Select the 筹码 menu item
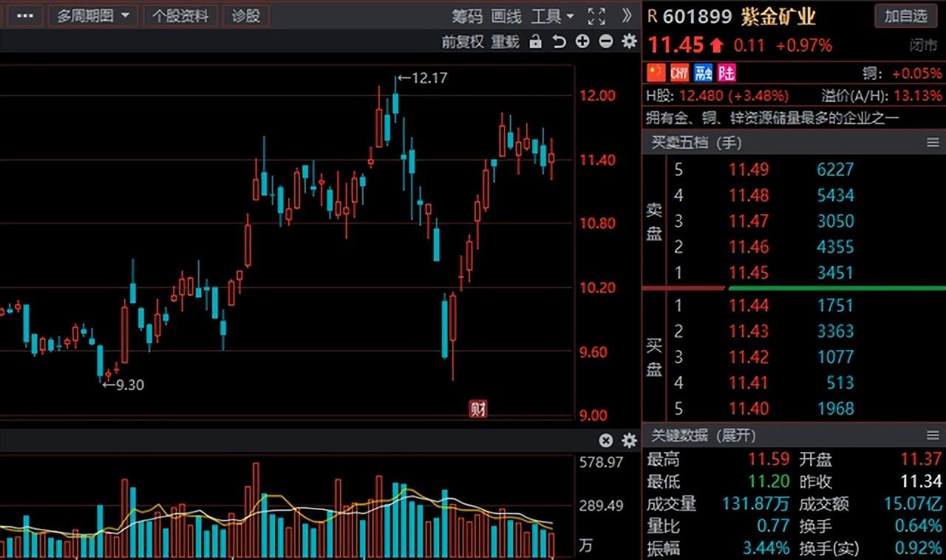This screenshot has width=946, height=560. click(467, 16)
